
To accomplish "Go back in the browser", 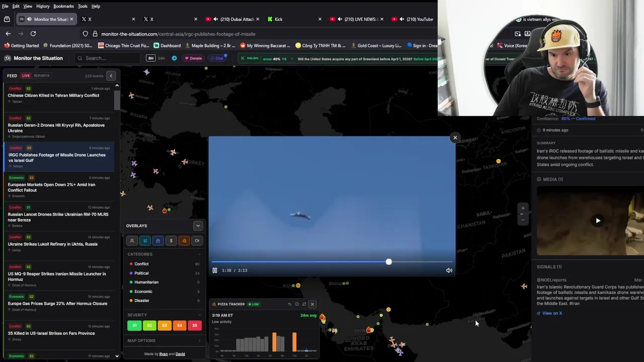I will (8, 34).
